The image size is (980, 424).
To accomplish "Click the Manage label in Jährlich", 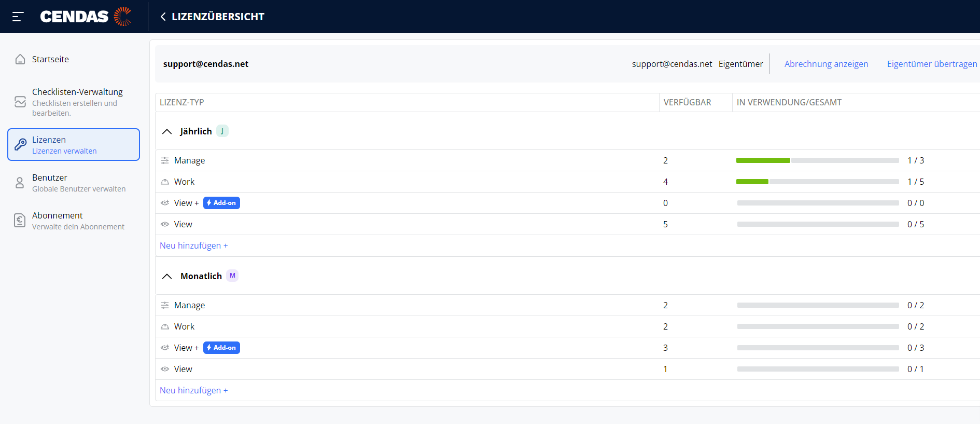I will pos(189,160).
